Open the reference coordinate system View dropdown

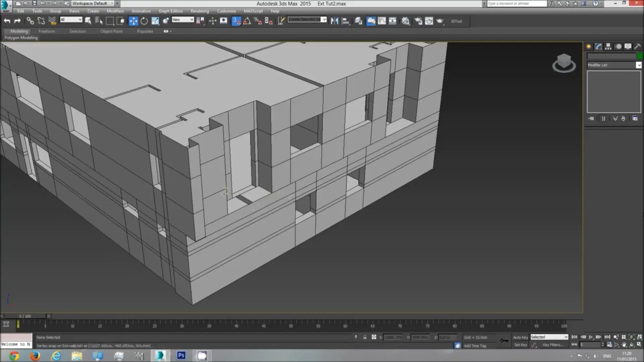(183, 19)
